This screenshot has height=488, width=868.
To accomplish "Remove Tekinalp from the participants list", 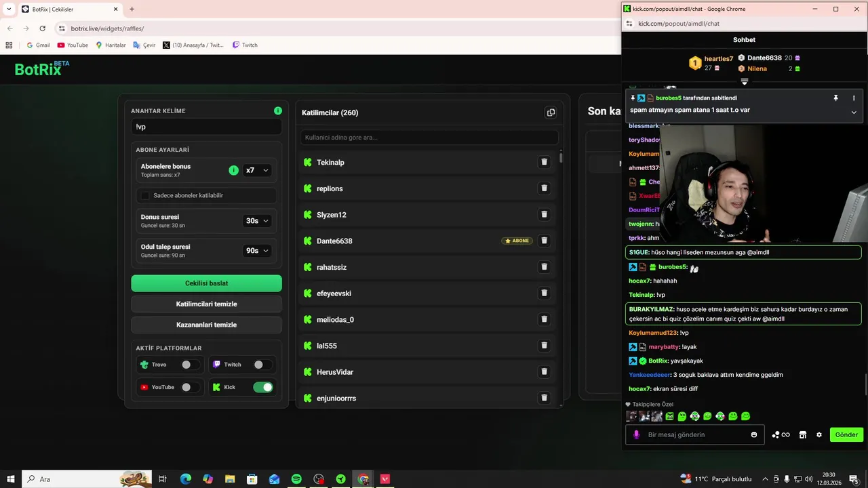I will (544, 162).
